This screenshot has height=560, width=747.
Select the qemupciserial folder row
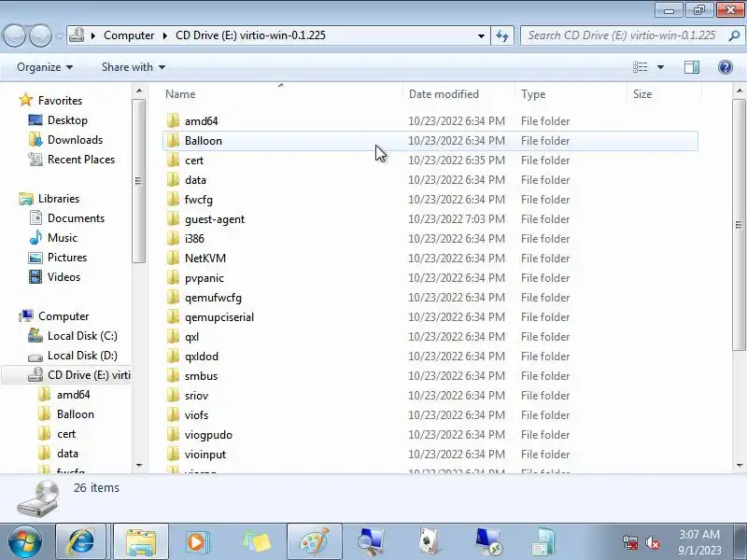tap(430, 316)
